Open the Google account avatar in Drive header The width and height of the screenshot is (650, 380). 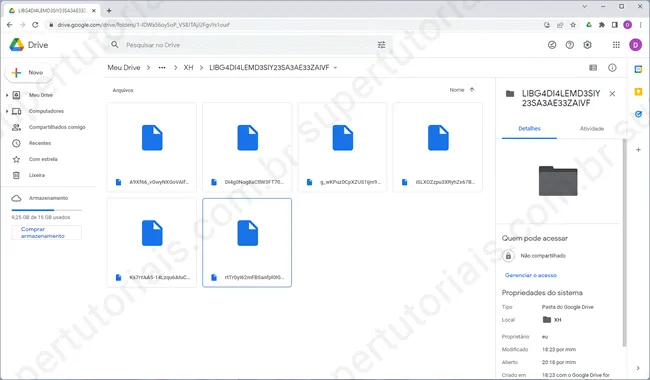(635, 45)
